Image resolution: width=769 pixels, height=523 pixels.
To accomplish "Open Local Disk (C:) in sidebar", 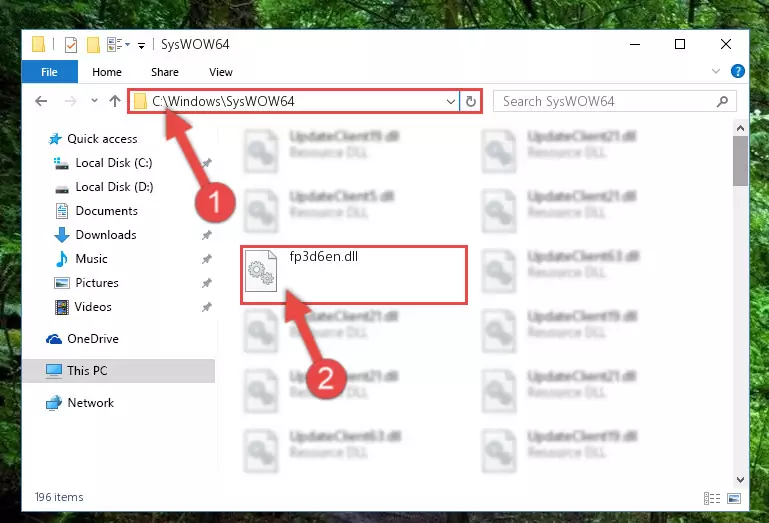I will (x=114, y=163).
